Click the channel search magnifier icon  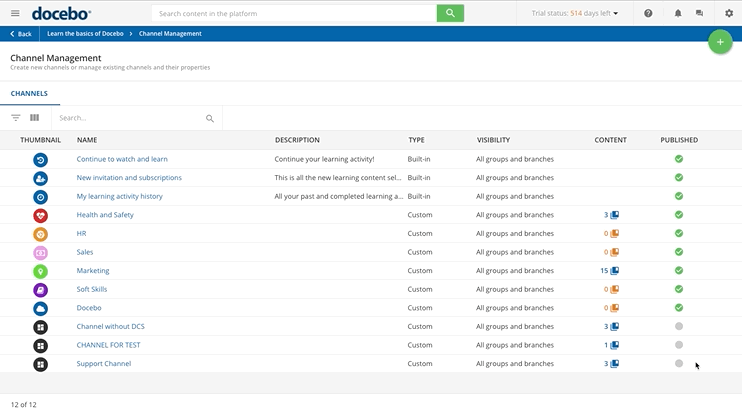click(x=210, y=118)
